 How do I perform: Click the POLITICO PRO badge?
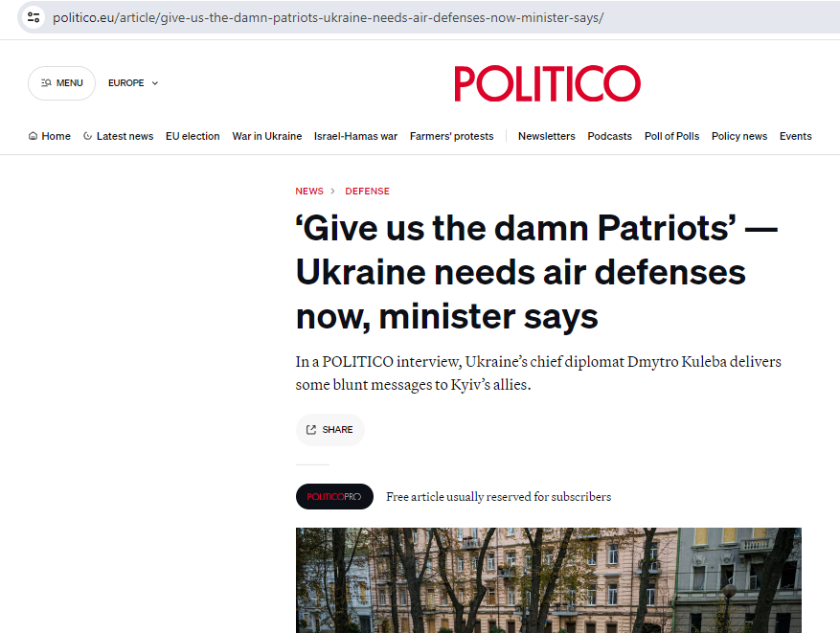tap(334, 497)
